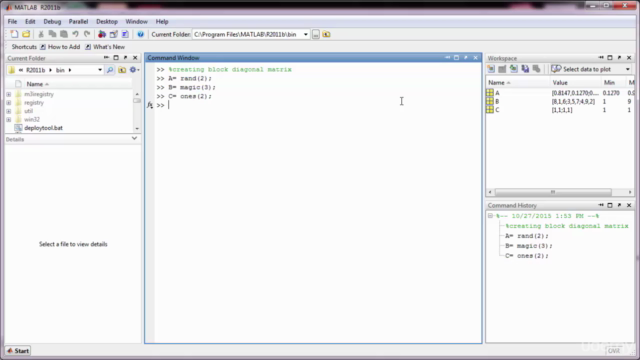Maximize the Workspace panel
Image resolution: width=640 pixels, height=360 pixels.
pos(610,58)
